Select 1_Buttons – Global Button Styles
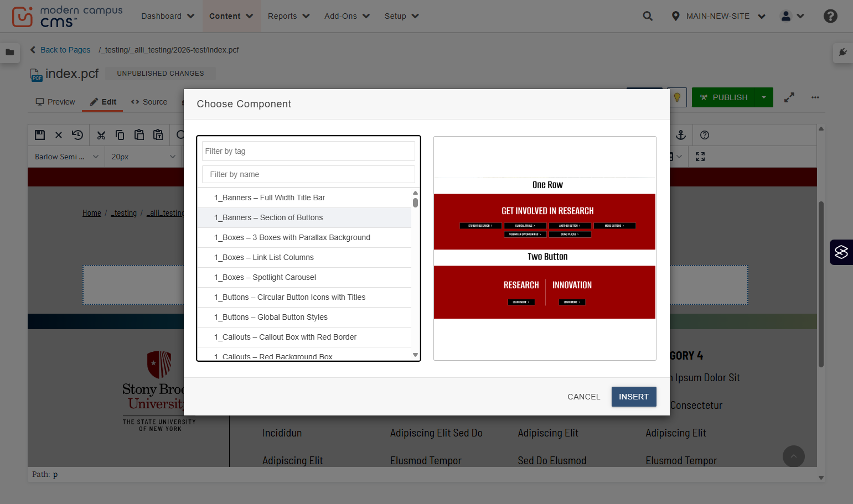Image resolution: width=853 pixels, height=504 pixels. (x=304, y=317)
